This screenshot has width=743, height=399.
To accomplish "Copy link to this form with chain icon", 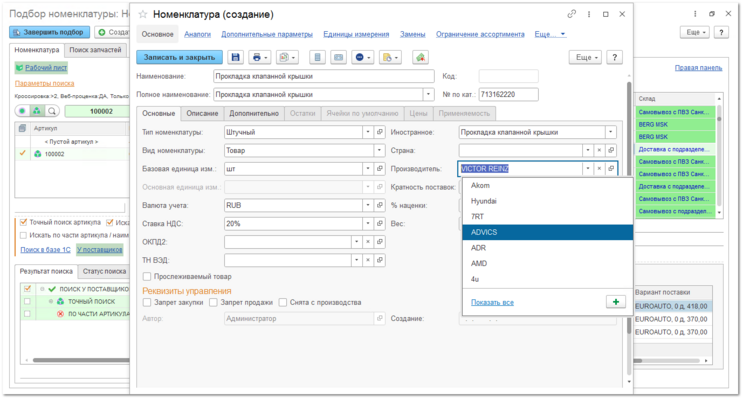I will tap(571, 14).
